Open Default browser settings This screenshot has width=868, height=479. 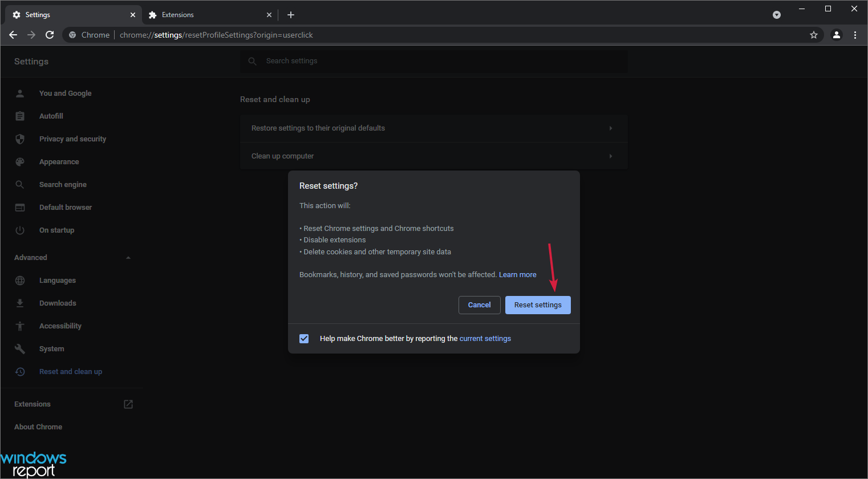(x=65, y=207)
